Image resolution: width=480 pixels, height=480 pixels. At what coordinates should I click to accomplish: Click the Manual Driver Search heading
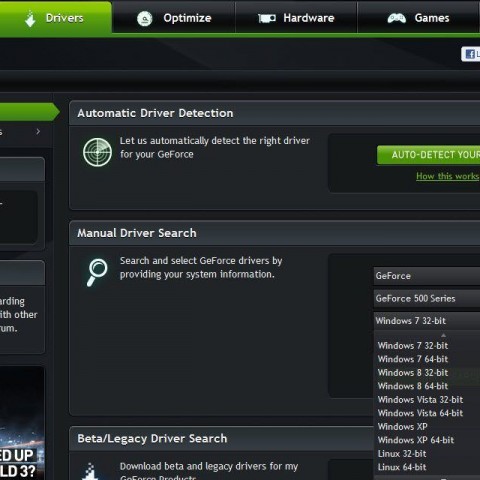coord(137,233)
